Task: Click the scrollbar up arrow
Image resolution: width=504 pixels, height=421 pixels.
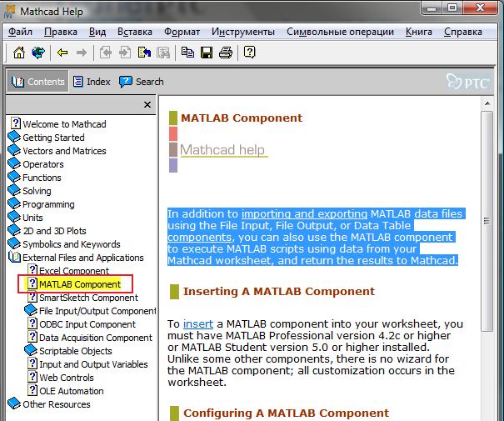Action: click(x=487, y=103)
